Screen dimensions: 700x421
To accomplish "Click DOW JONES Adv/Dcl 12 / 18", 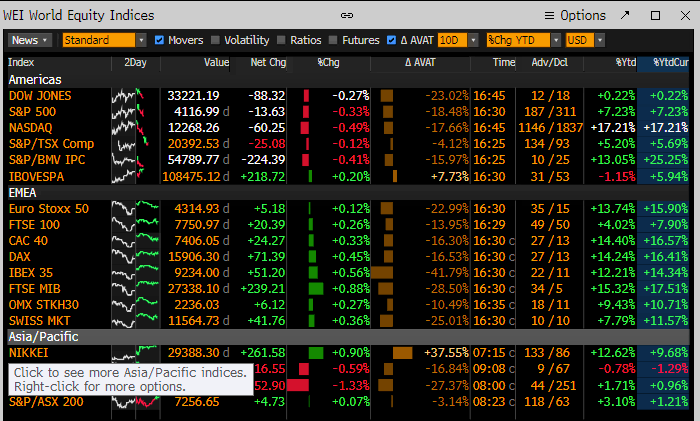I will point(550,96).
